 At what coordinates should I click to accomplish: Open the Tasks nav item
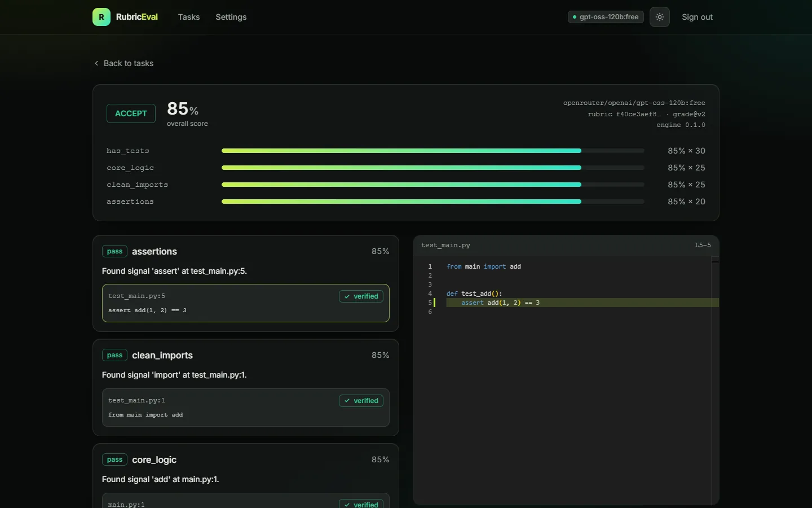(x=189, y=17)
